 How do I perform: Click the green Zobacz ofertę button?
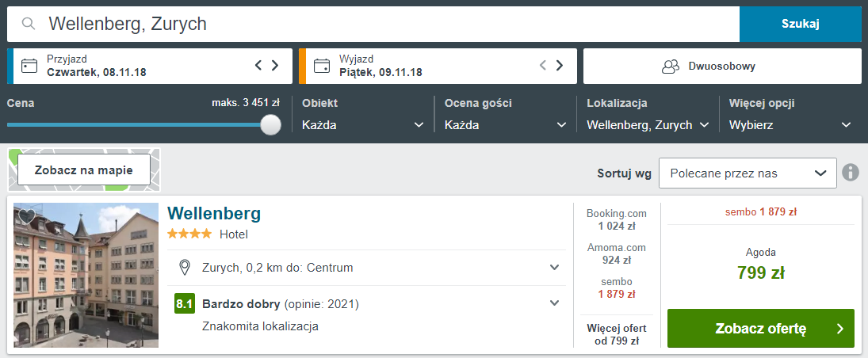[760, 328]
